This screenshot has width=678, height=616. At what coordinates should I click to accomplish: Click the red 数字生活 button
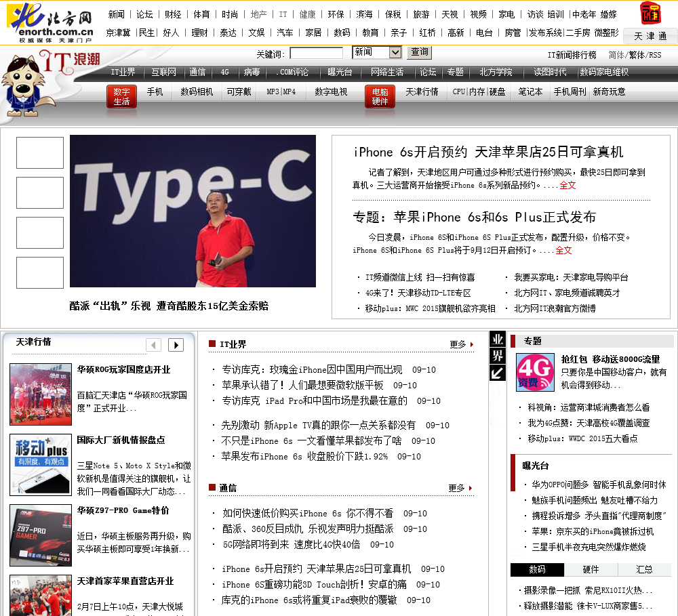tap(121, 96)
